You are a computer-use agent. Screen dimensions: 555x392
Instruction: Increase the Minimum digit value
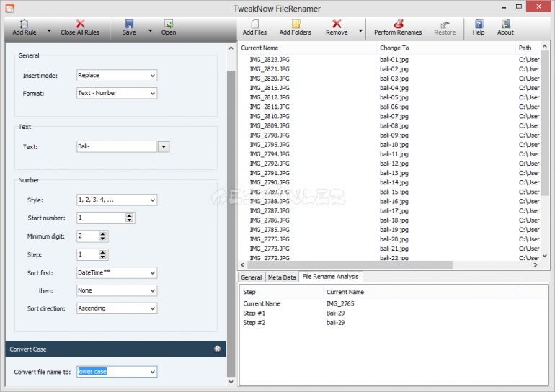tap(102, 234)
